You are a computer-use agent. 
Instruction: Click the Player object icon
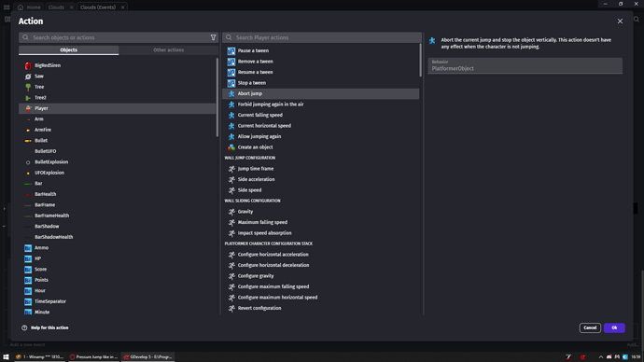coord(28,108)
